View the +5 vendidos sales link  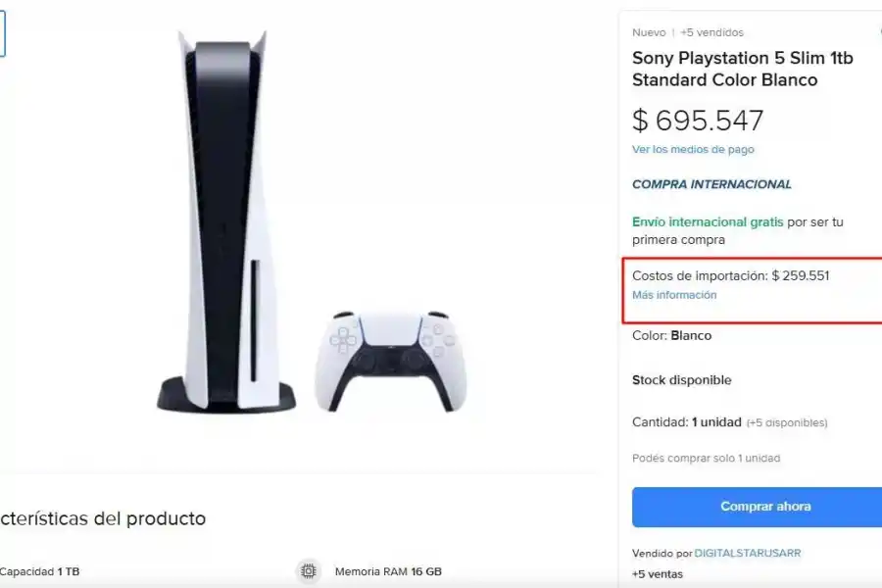point(712,32)
